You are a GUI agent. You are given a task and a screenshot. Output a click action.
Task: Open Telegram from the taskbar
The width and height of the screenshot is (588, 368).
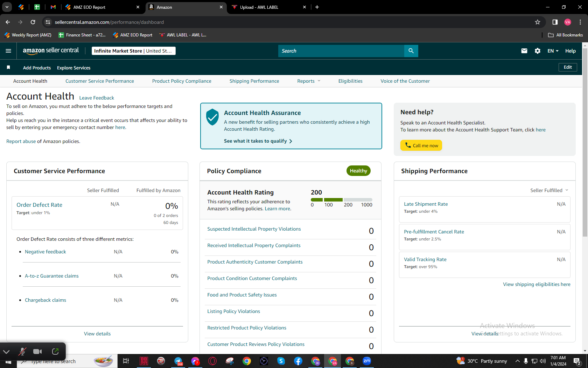click(x=178, y=361)
